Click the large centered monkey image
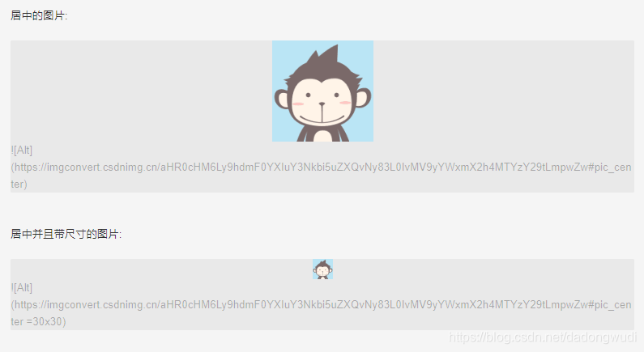644x352 pixels. 323,91
